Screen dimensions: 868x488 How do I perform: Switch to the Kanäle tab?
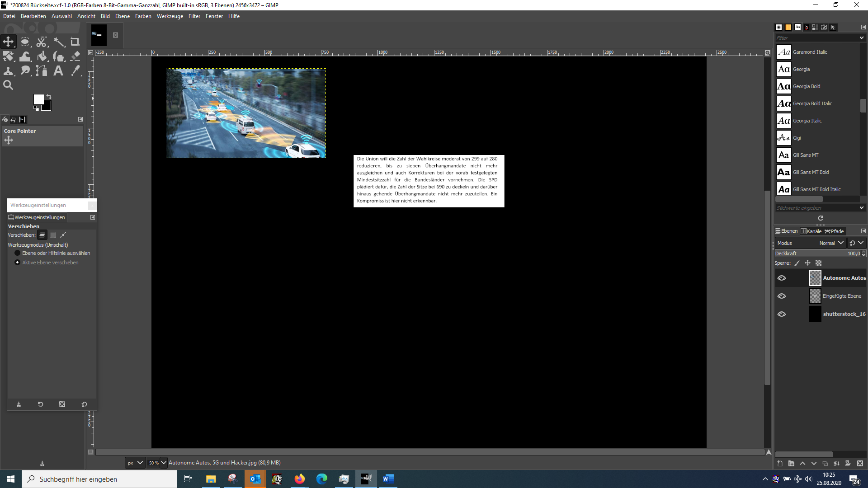point(811,231)
